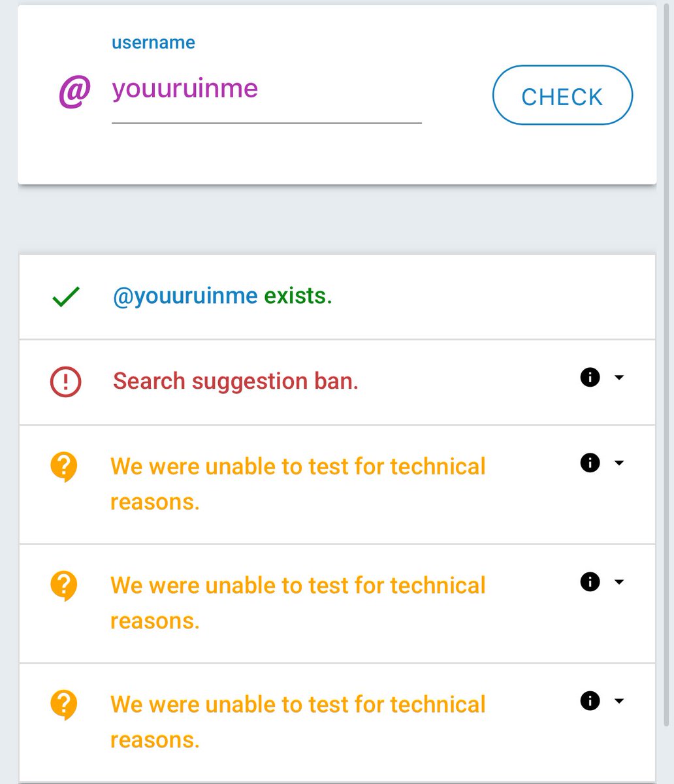This screenshot has width=674, height=784.
Task: Click the question mark icon in last untested row
Action: pyautogui.click(x=64, y=705)
